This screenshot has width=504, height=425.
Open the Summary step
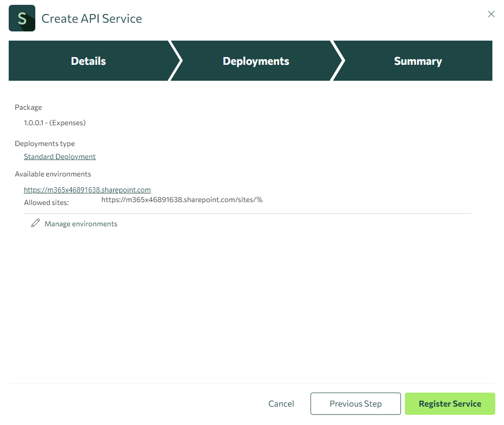418,61
